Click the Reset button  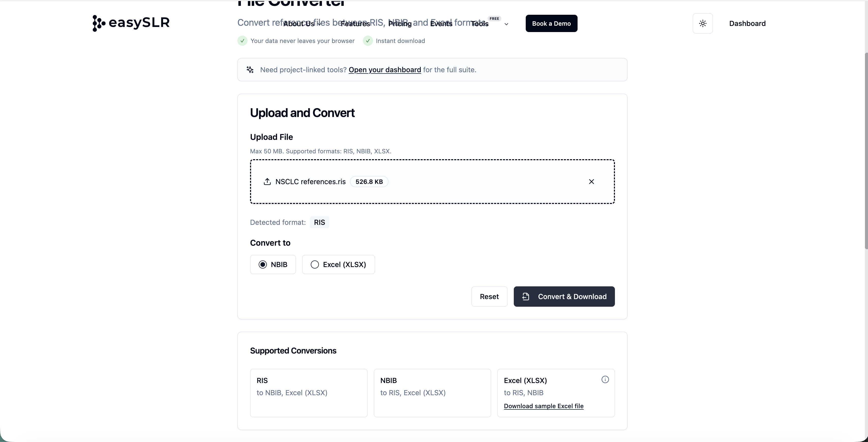tap(489, 297)
